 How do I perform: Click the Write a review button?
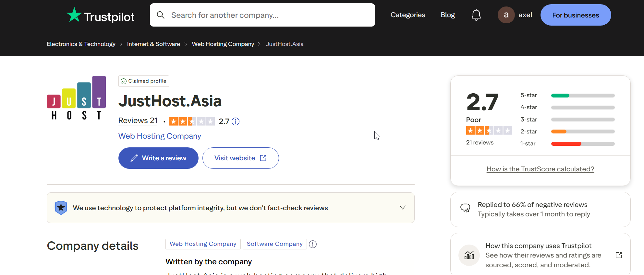tap(158, 158)
